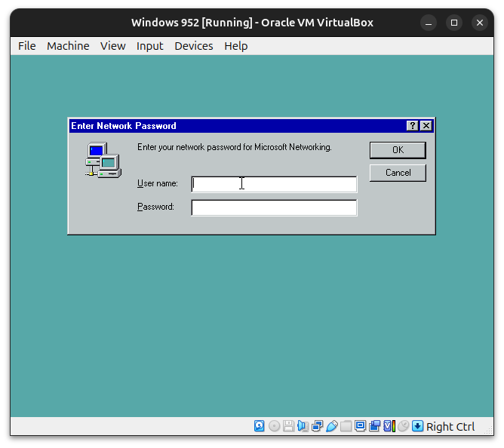The image size is (504, 448).
Task: Click the network adapters status icon
Action: click(317, 426)
